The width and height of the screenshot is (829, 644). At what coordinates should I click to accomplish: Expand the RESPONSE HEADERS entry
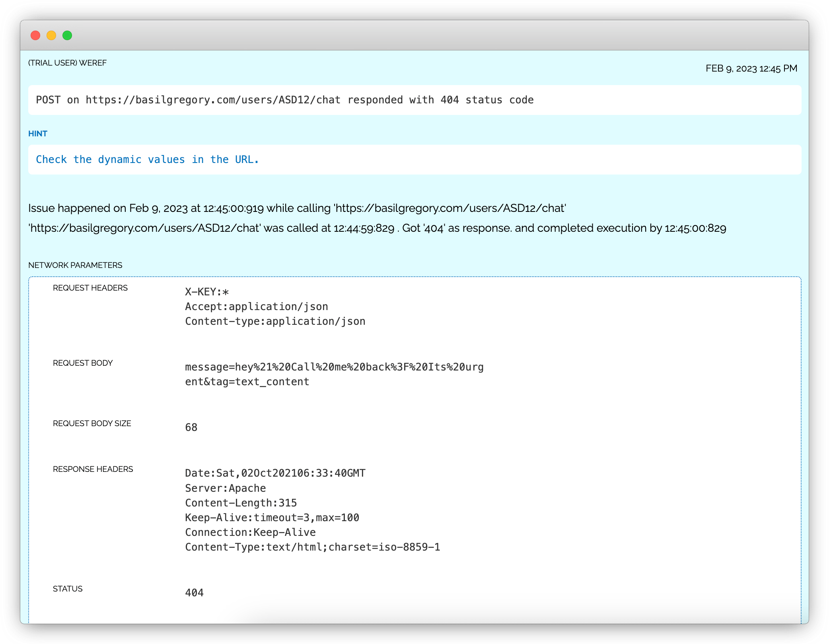click(x=93, y=469)
